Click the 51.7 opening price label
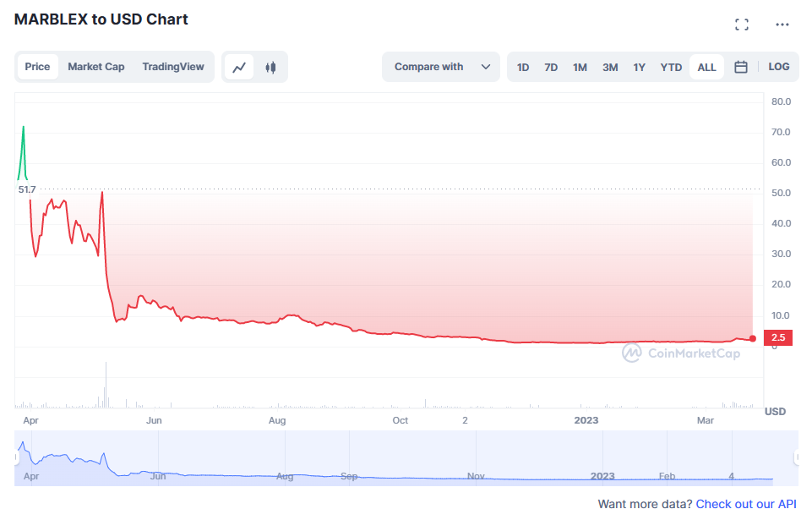The width and height of the screenshot is (812, 520). coord(27,189)
